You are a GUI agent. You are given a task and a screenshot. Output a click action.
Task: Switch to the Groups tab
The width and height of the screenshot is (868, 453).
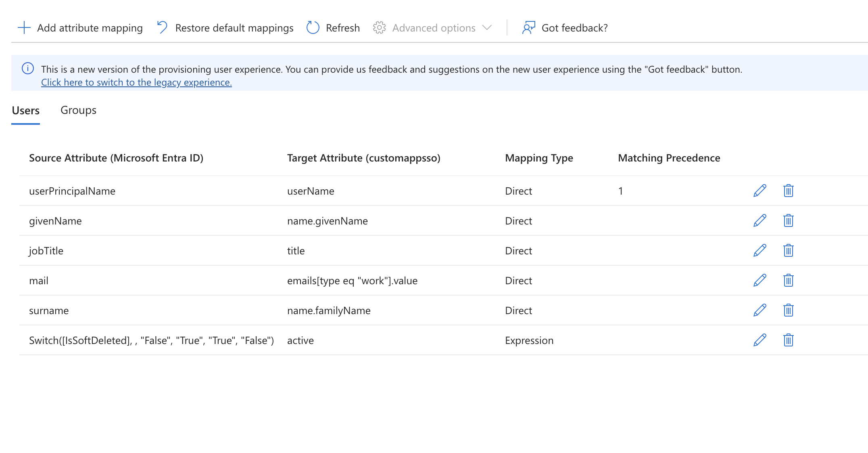point(78,110)
